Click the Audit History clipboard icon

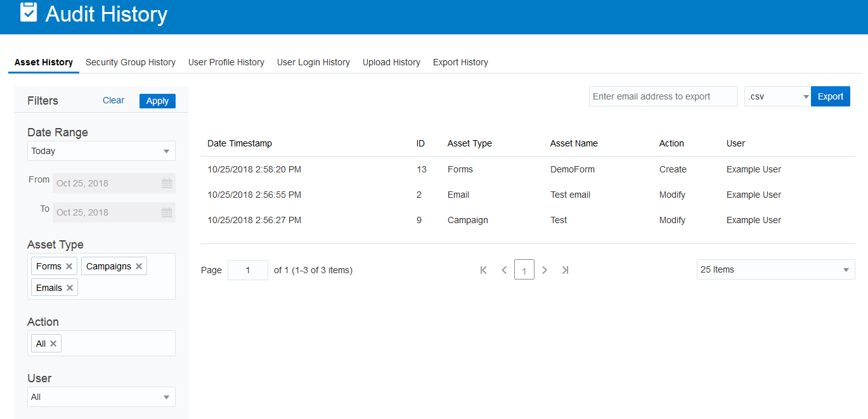coord(27,13)
